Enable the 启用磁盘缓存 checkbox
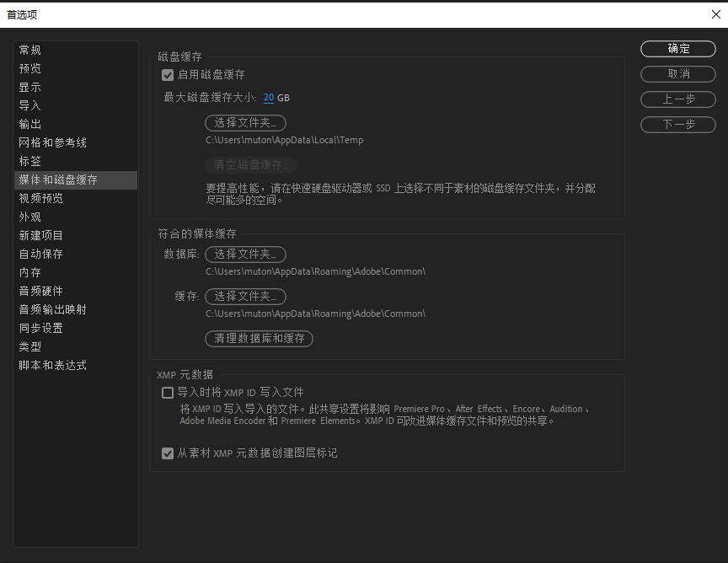 168,75
